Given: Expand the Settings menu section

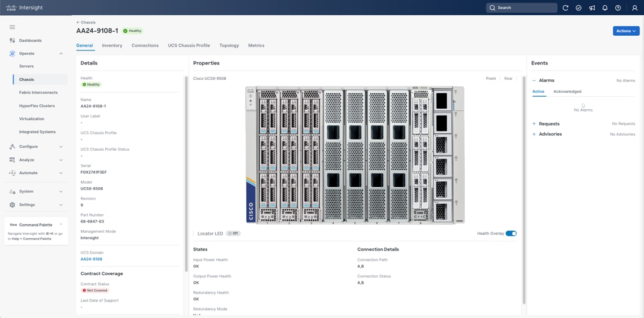Looking at the screenshot, I should point(61,204).
